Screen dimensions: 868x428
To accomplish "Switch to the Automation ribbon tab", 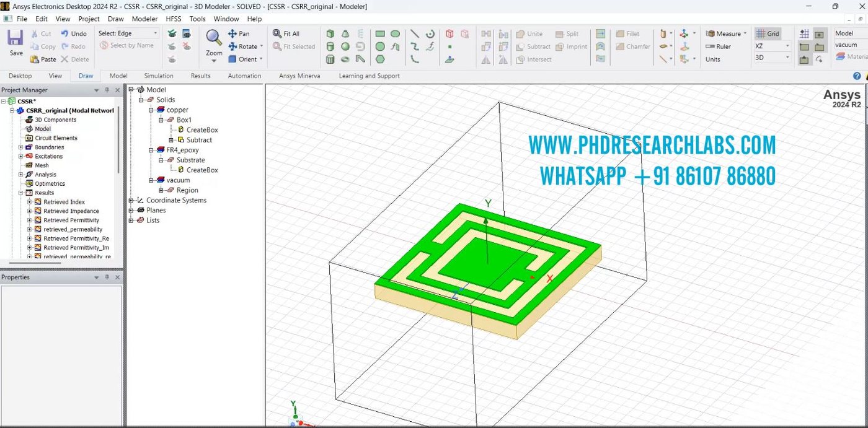I will tap(244, 76).
